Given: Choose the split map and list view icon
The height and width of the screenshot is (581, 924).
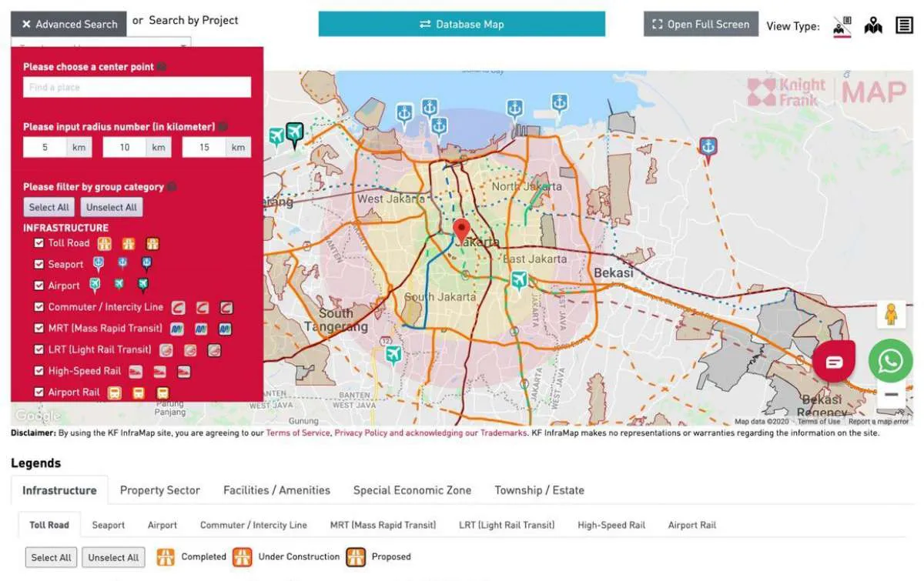Looking at the screenshot, I should point(842,25).
